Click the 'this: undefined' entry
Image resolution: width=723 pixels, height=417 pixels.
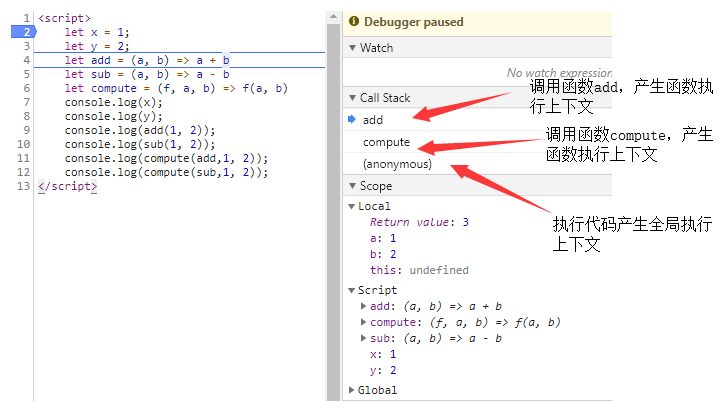coord(419,270)
